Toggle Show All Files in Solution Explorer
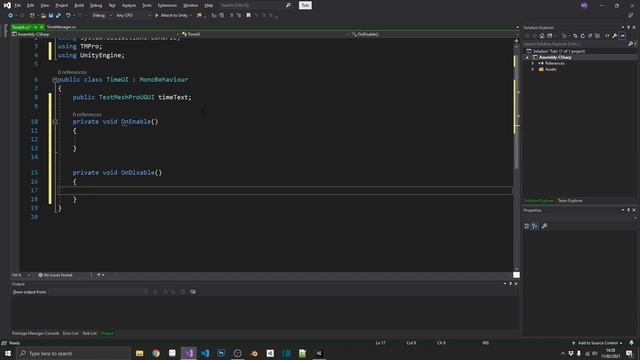640x360 pixels. [598, 36]
